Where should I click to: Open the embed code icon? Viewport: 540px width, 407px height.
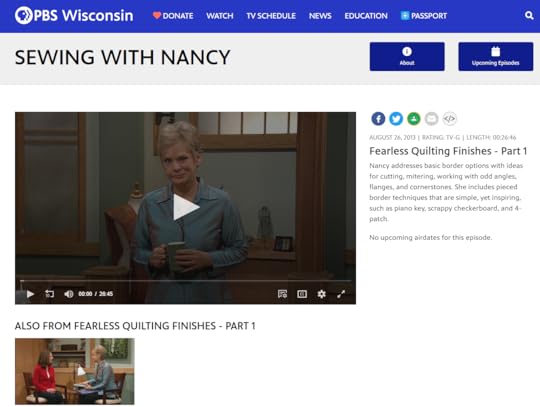click(449, 119)
